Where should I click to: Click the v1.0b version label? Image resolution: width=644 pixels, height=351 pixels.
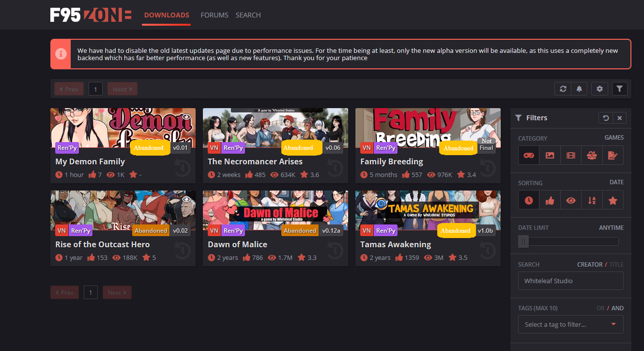(485, 231)
